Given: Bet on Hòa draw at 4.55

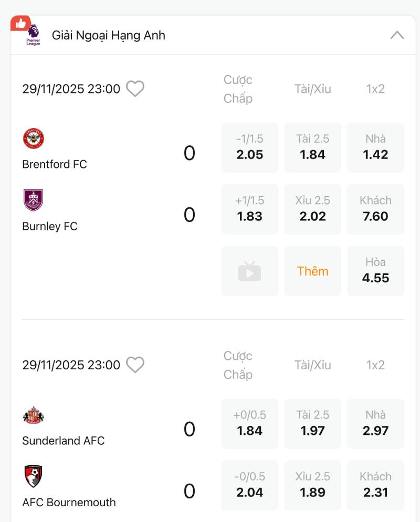Looking at the screenshot, I should [375, 271].
